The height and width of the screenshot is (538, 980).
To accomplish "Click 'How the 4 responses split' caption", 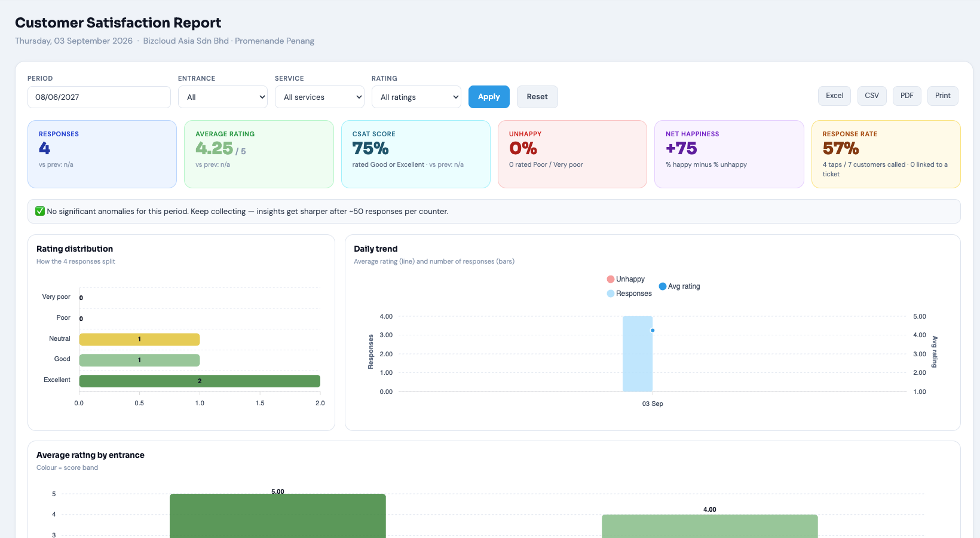I will click(76, 261).
